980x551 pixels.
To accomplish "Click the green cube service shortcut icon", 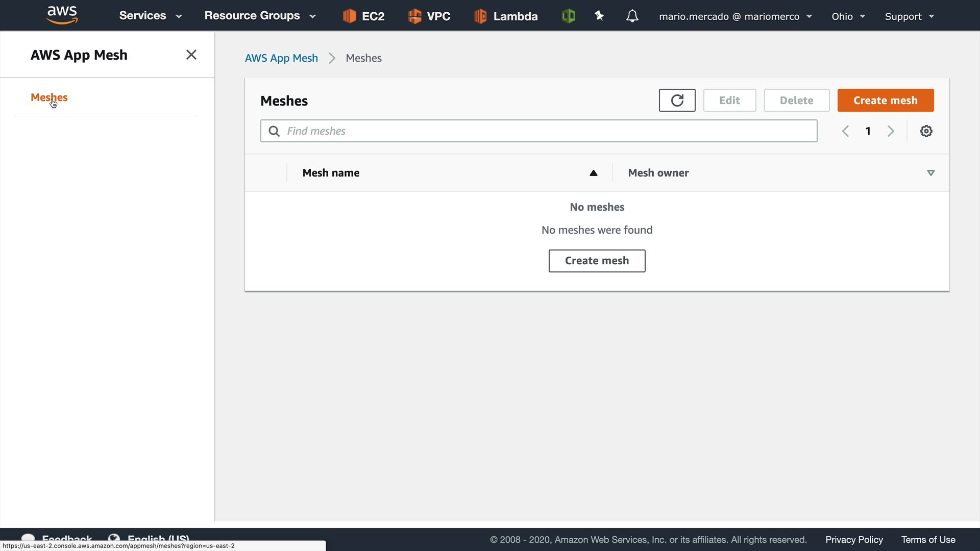I will (568, 16).
